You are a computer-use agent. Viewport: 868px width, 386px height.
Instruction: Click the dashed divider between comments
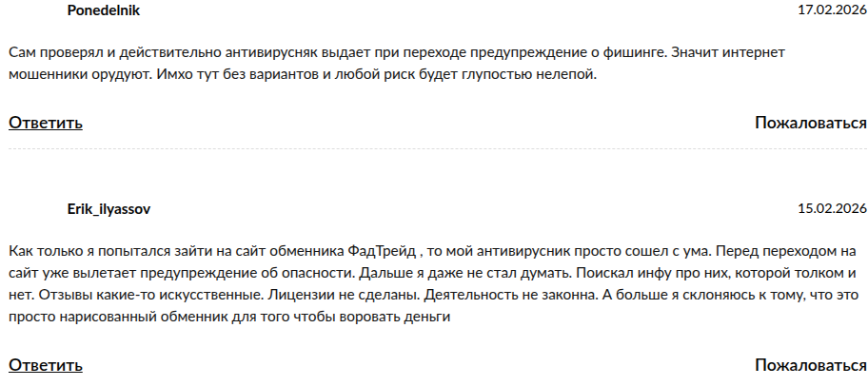coord(434,149)
